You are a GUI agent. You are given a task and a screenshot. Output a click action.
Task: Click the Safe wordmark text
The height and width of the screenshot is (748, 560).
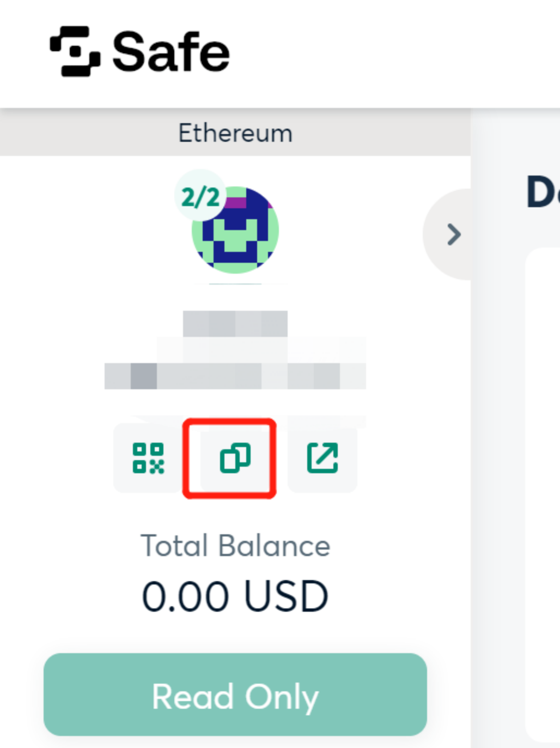point(171,51)
